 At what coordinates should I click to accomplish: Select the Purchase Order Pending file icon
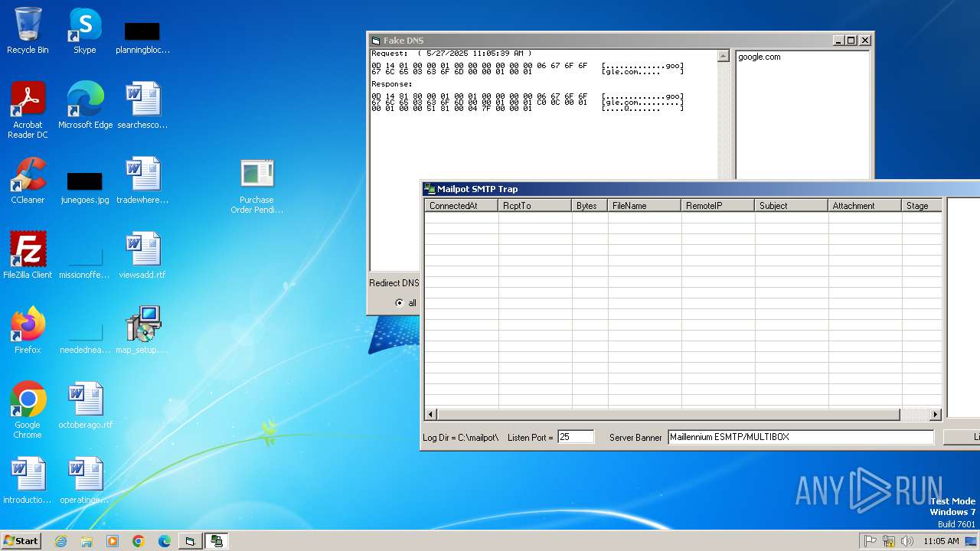point(256,185)
